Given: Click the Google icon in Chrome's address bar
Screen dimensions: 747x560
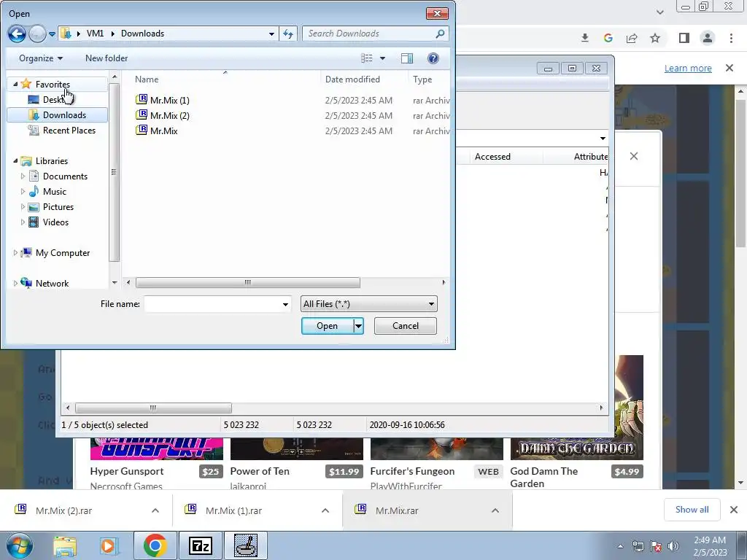Looking at the screenshot, I should (x=608, y=38).
